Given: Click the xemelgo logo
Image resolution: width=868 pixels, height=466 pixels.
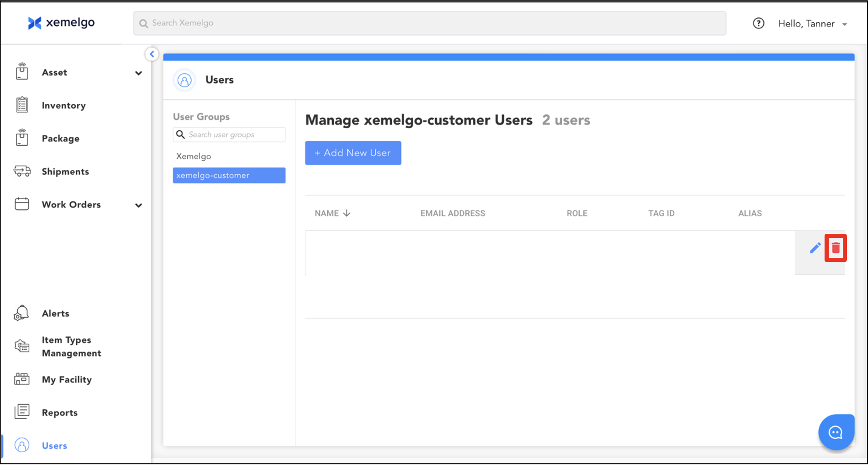Looking at the screenshot, I should click(61, 23).
